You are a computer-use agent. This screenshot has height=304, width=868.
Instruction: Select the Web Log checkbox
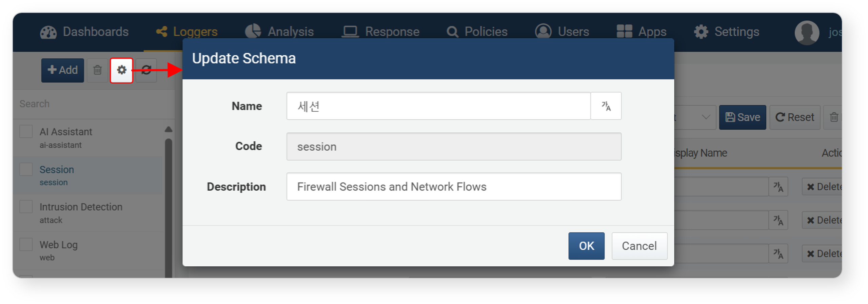pyautogui.click(x=26, y=244)
